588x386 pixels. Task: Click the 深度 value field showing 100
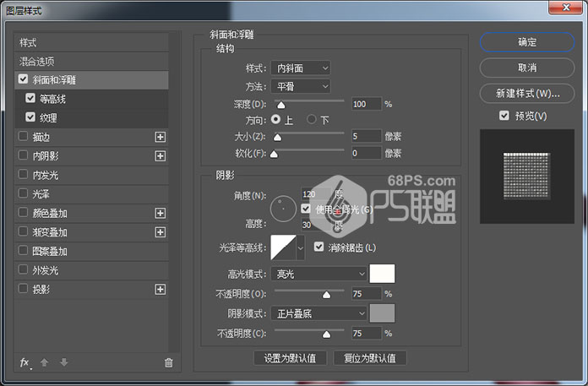click(367, 104)
